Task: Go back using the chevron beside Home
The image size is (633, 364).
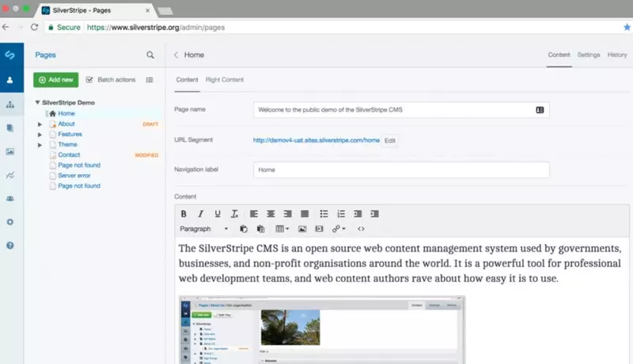Action: (176, 55)
